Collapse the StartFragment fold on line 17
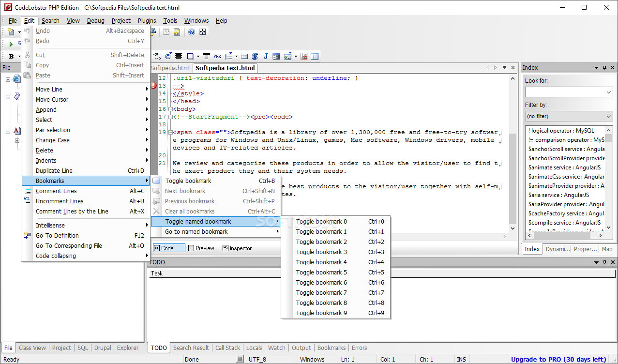The image size is (618, 364). tap(170, 117)
